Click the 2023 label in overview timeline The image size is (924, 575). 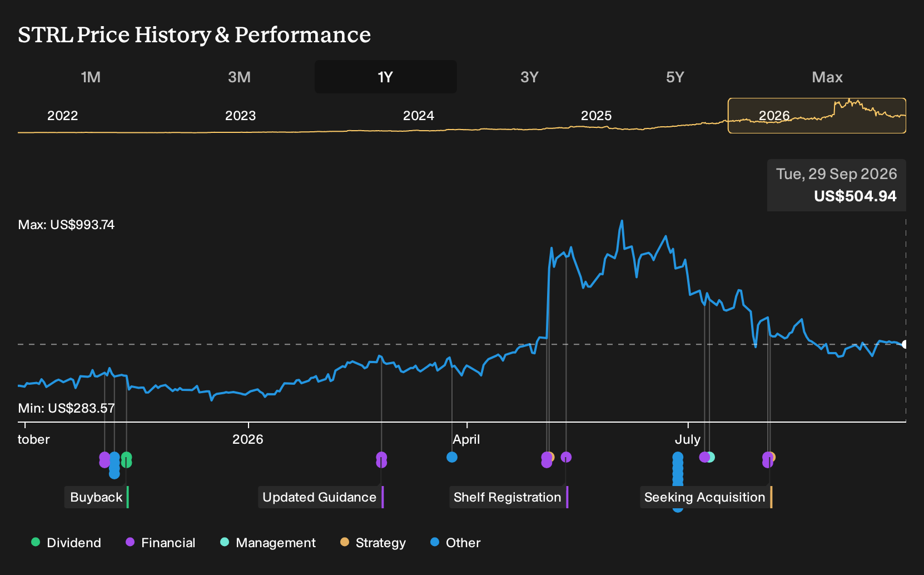[x=240, y=116]
